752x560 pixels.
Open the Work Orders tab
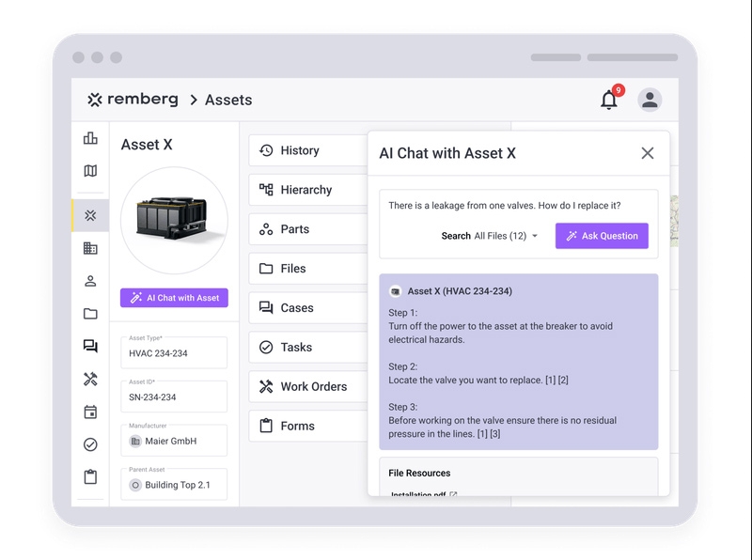308,386
